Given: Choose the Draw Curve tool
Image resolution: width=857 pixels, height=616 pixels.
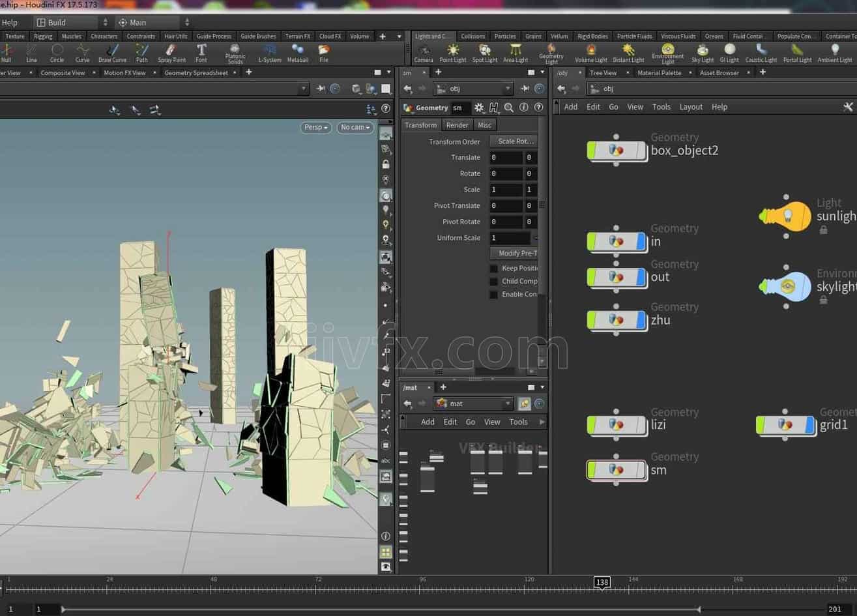Looking at the screenshot, I should tap(112, 53).
